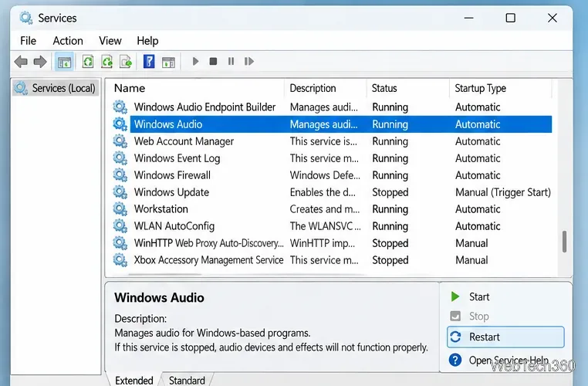The width and height of the screenshot is (588, 386).
Task: Click the gear icon beside Windows Firewall
Action: point(120,174)
